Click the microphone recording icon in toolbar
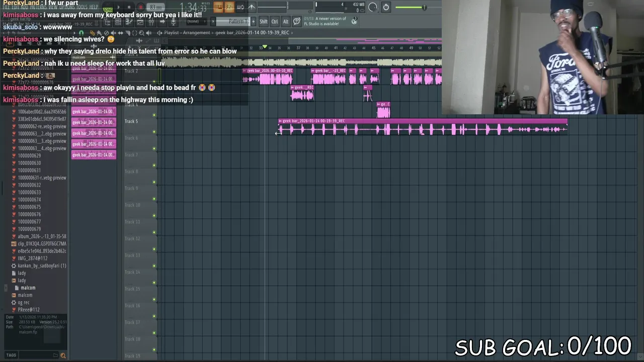 point(174,22)
